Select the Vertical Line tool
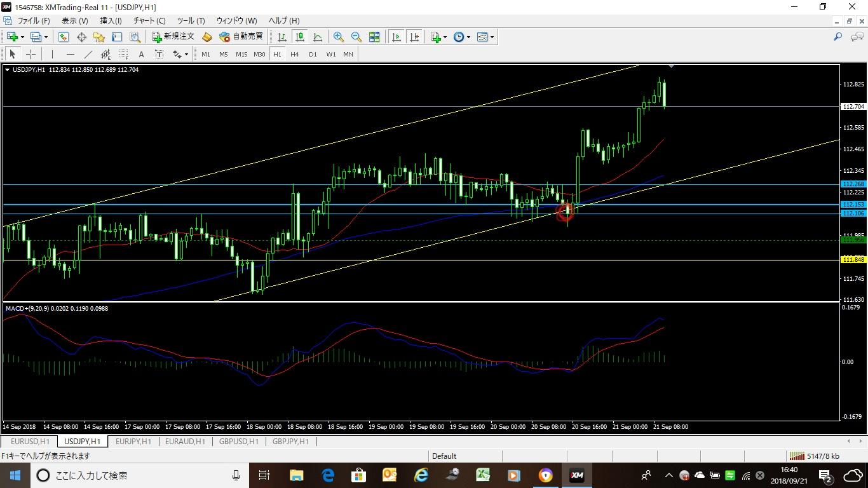The image size is (868, 488). (52, 54)
